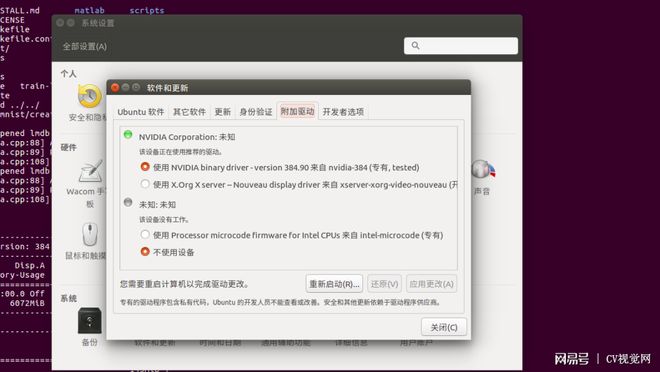Click the 重新启动(R)... button
Screen dimensions: 660x372
click(x=334, y=284)
